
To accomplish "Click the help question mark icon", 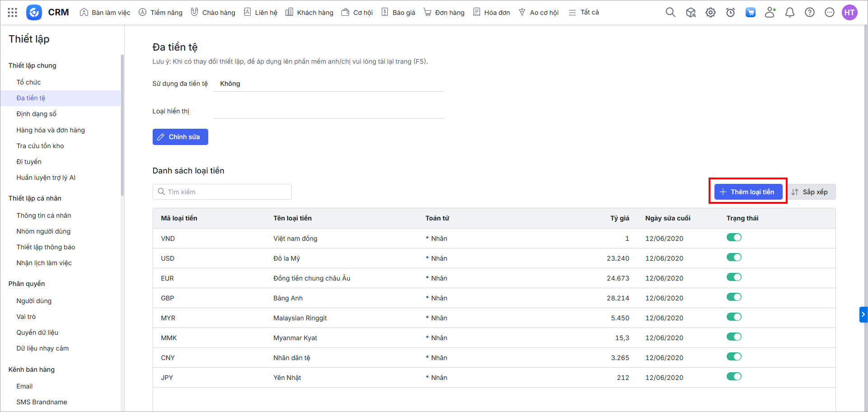I will coord(810,13).
